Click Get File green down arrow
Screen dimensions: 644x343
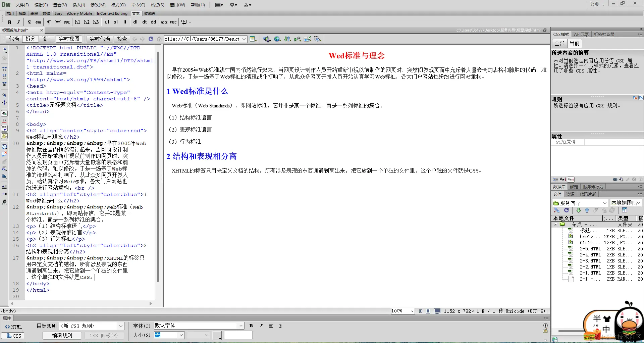(x=578, y=210)
